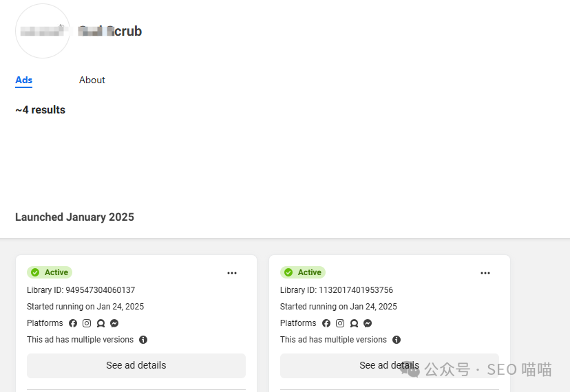Click the Facebook platform icon in second ad
Viewport: 570px width, 392px height.
pos(326,323)
